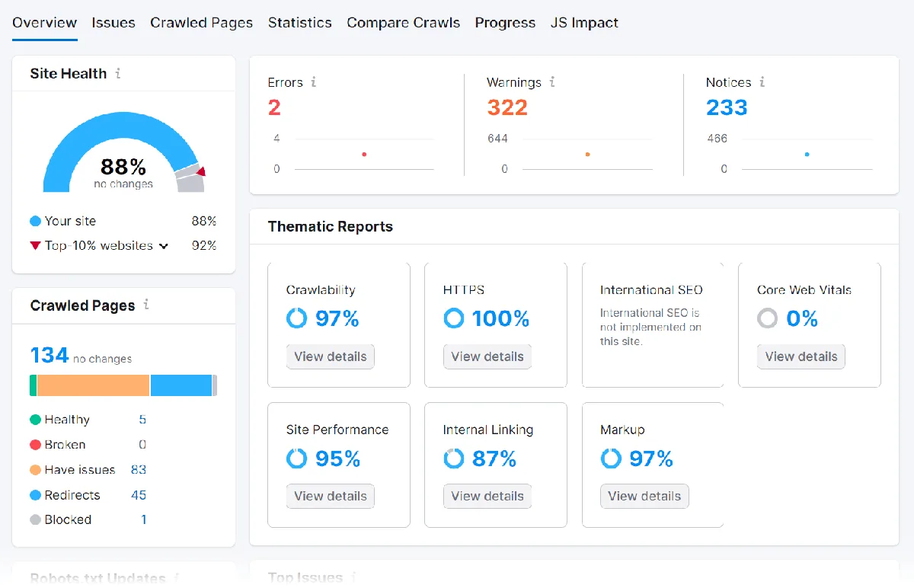Click the Notices info icon
914x588 pixels.
tap(762, 82)
